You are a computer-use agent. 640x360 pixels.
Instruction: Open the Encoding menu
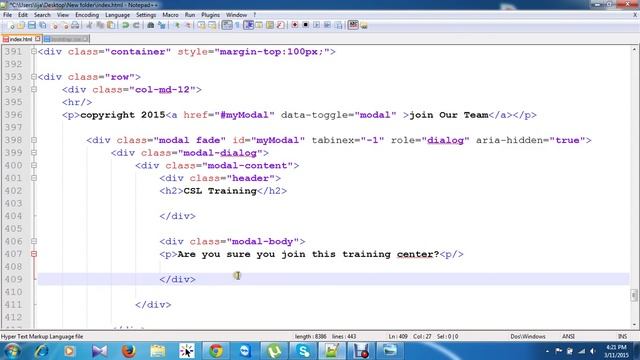tap(87, 15)
